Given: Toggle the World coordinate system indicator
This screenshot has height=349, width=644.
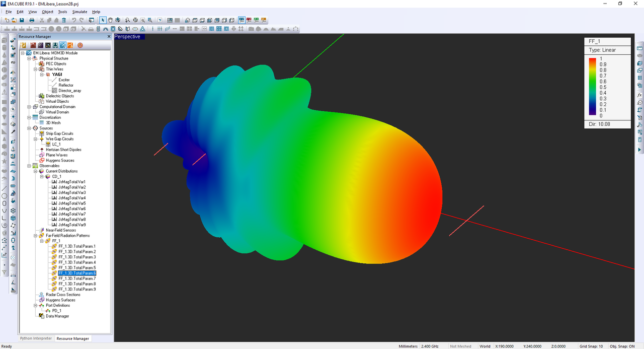Looking at the screenshot, I should (x=485, y=346).
